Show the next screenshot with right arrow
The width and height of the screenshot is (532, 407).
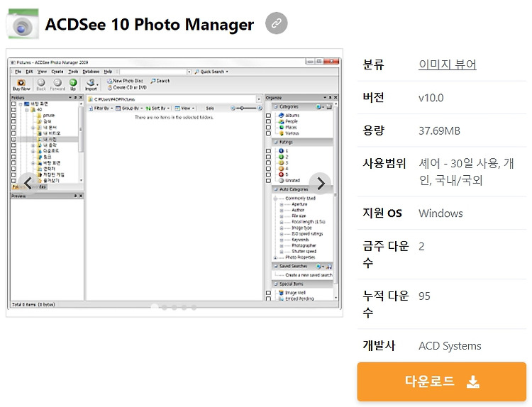click(321, 184)
